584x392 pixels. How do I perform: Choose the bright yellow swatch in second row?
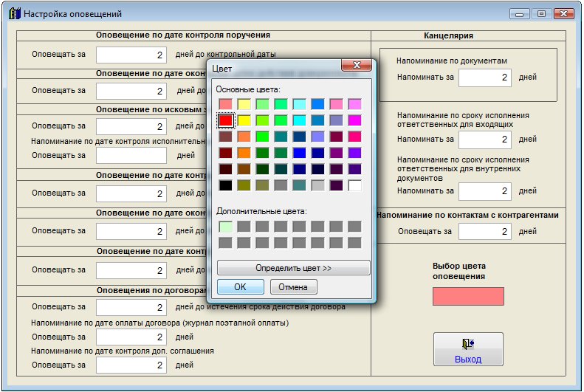244,120
